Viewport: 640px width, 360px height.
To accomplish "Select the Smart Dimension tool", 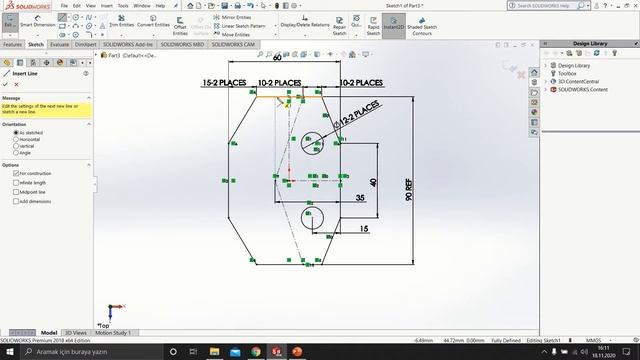I will point(38,21).
